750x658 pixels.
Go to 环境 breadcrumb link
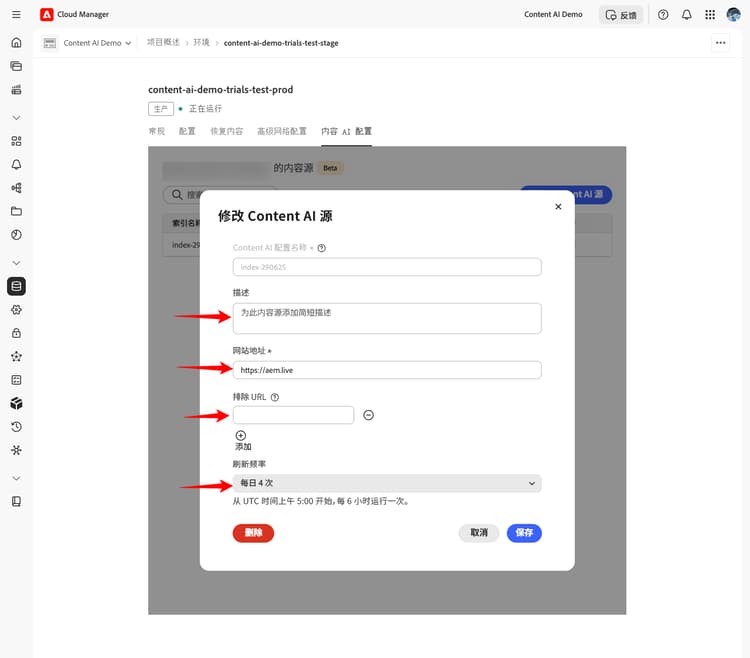click(201, 43)
